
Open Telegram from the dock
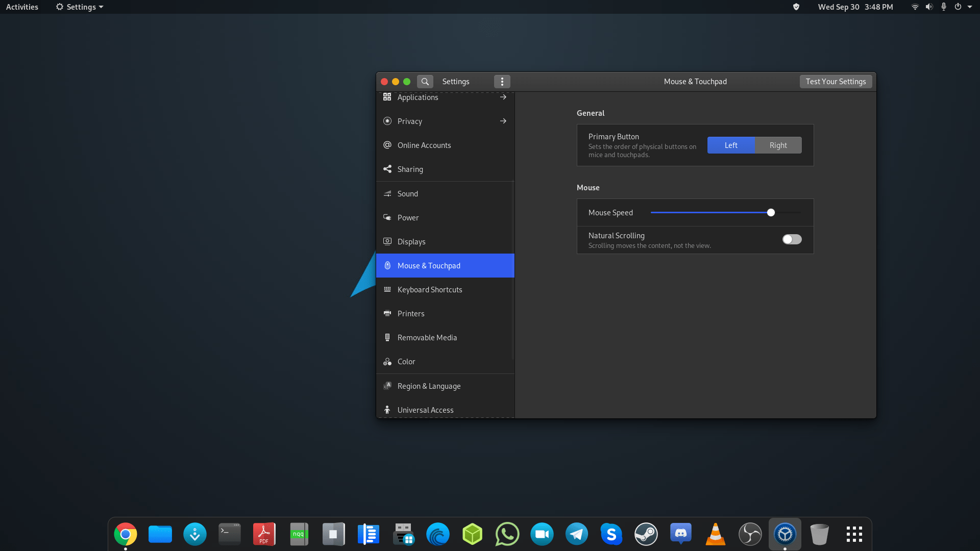[576, 534]
